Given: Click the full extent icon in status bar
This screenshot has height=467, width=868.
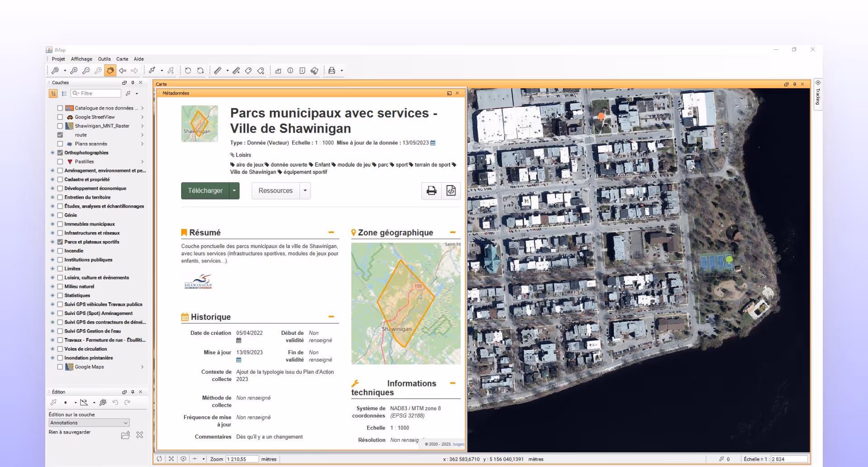Looking at the screenshot, I should tap(171, 459).
